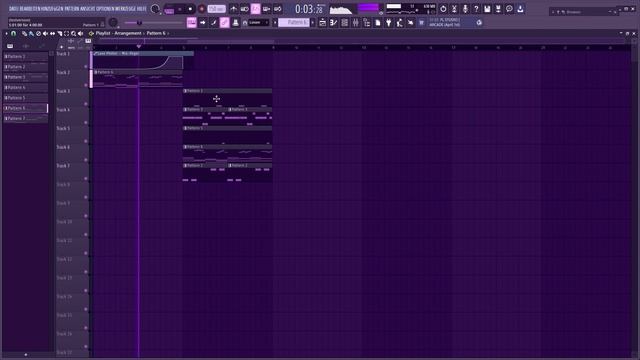Viewport: 640px width, 360px height.
Task: Open the BEARBEITEN menu
Action: [x=29, y=9]
